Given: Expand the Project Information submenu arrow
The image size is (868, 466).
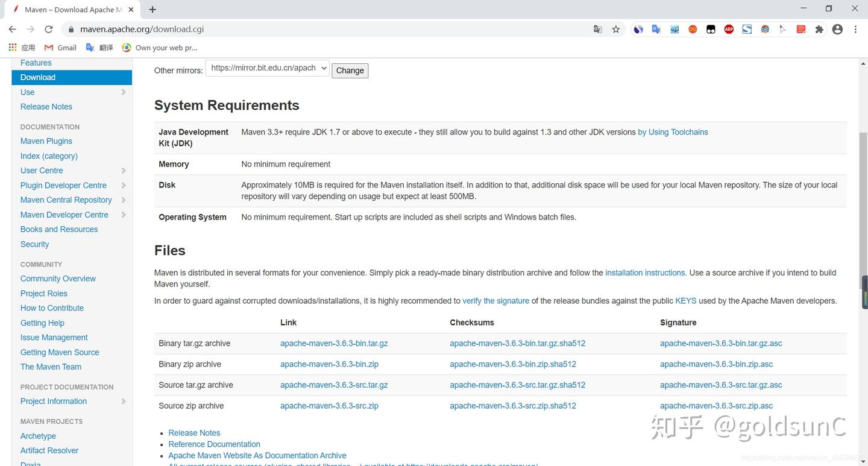Looking at the screenshot, I should pyautogui.click(x=123, y=401).
